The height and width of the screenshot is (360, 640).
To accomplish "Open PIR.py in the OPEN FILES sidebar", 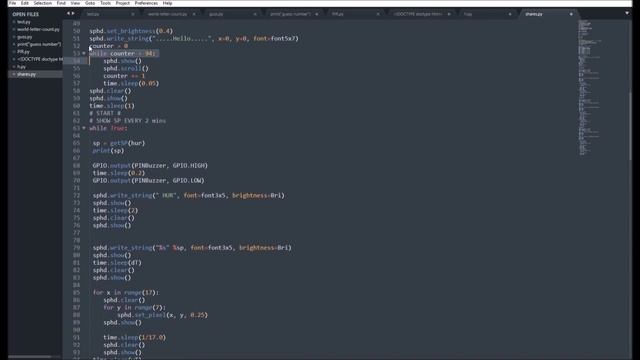I will coord(23,52).
